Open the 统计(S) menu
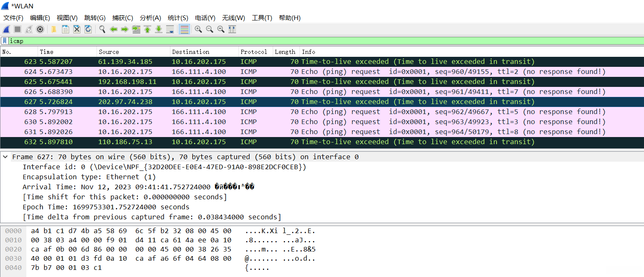Viewport: 644px width, 277px height. click(178, 18)
